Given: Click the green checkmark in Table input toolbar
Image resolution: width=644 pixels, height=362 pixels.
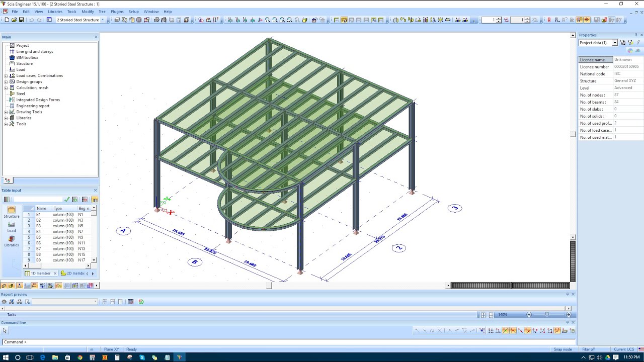Looking at the screenshot, I should tap(67, 199).
